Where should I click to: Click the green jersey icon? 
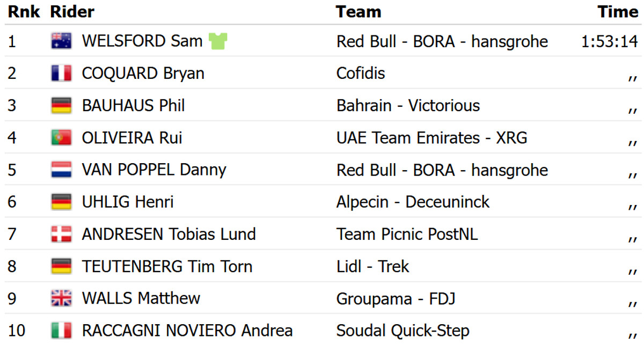click(218, 41)
